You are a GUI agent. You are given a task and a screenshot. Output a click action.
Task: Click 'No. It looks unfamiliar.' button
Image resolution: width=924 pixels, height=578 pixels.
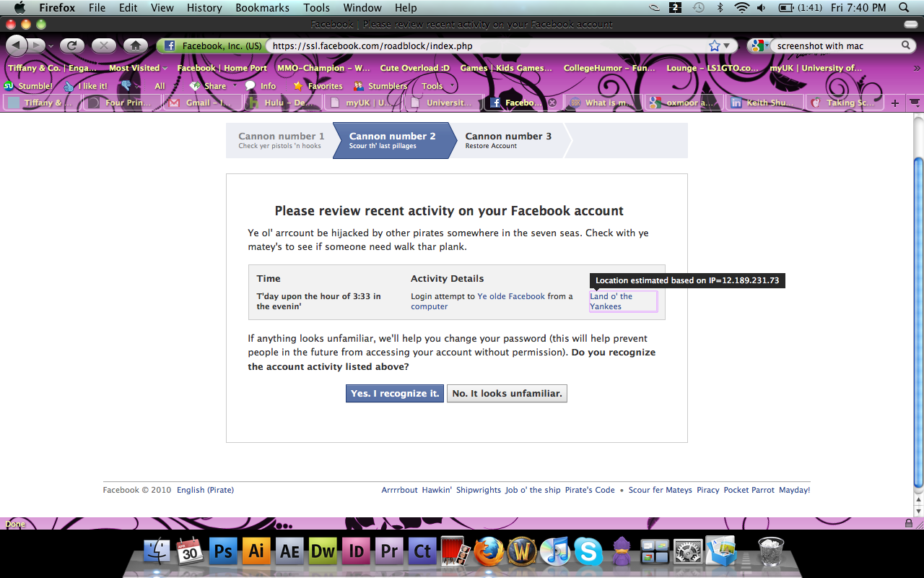click(x=507, y=393)
